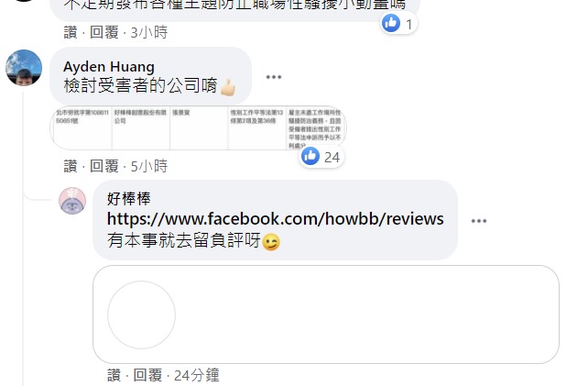Like the 好棒棒 reply with 讚
The image size is (588, 386).
pos(114,375)
